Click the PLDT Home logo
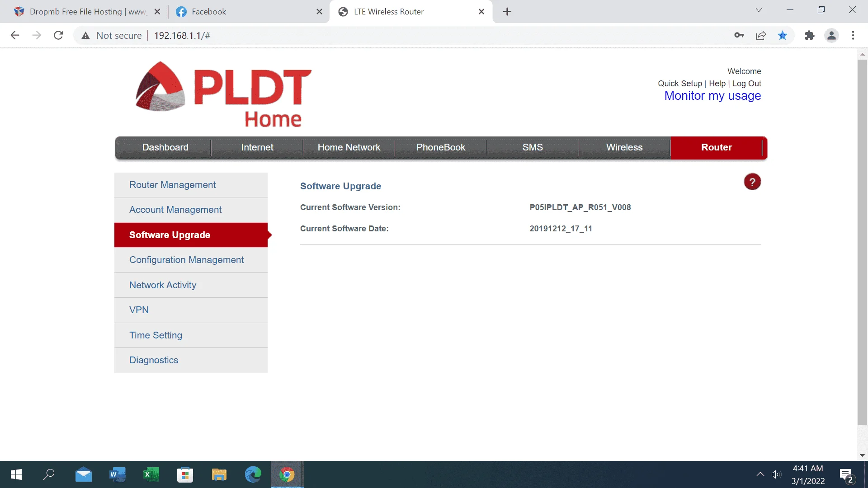The height and width of the screenshot is (488, 868). pyautogui.click(x=223, y=94)
